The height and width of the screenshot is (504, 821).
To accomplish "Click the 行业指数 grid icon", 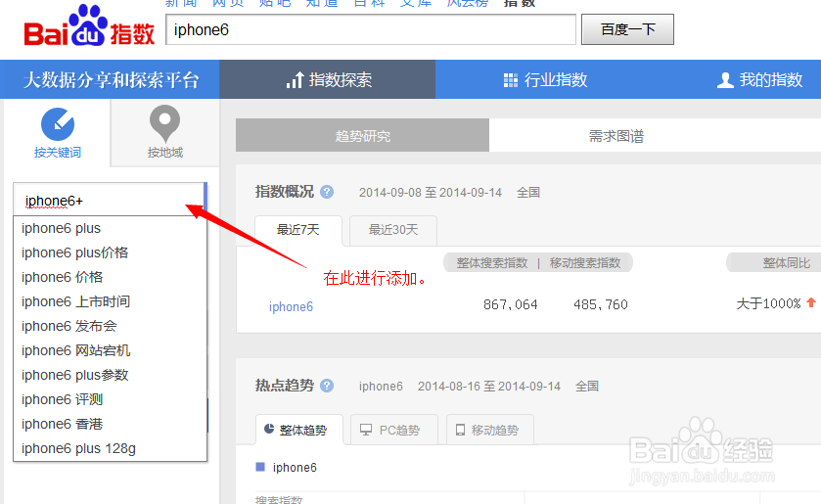I will (511, 80).
